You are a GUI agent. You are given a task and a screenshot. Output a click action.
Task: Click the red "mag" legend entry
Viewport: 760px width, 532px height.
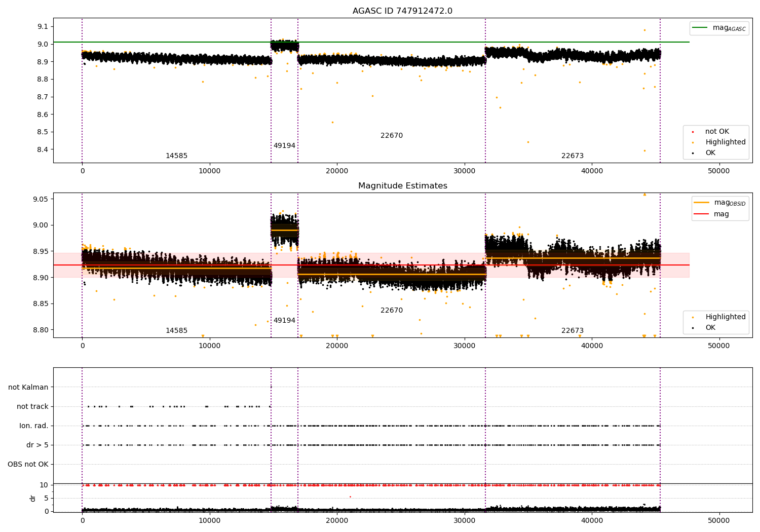[711, 214]
